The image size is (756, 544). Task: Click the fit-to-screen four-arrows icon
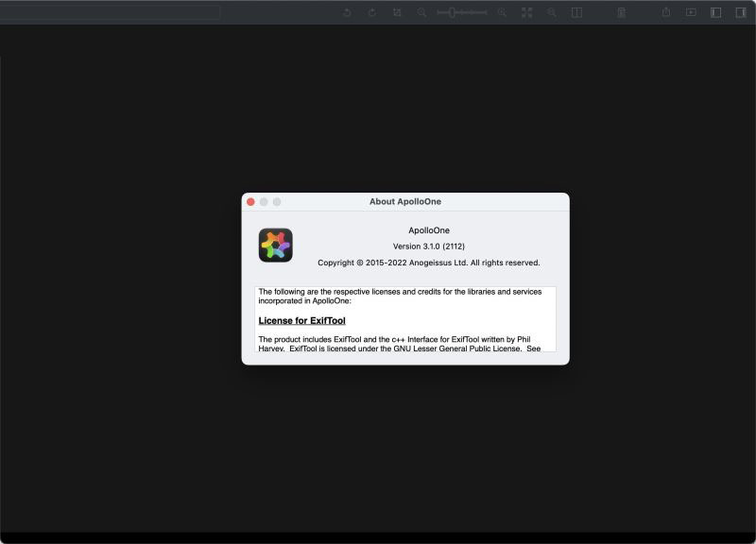[x=527, y=12]
